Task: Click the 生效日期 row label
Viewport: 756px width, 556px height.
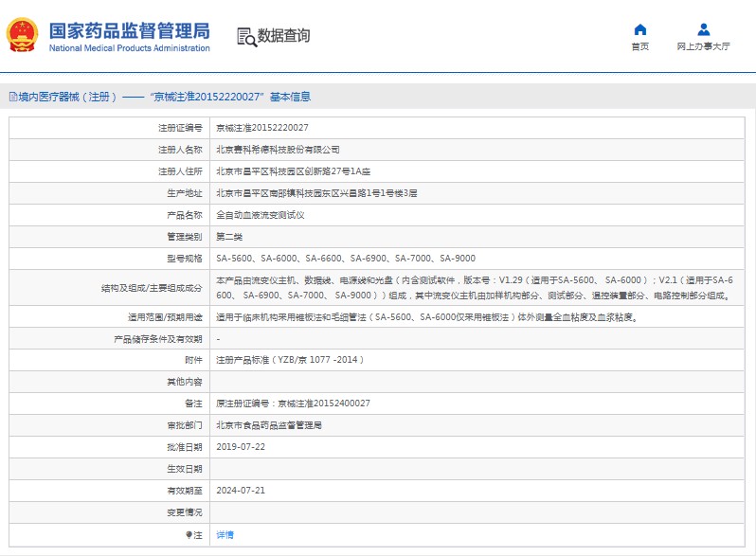Action: pos(185,469)
